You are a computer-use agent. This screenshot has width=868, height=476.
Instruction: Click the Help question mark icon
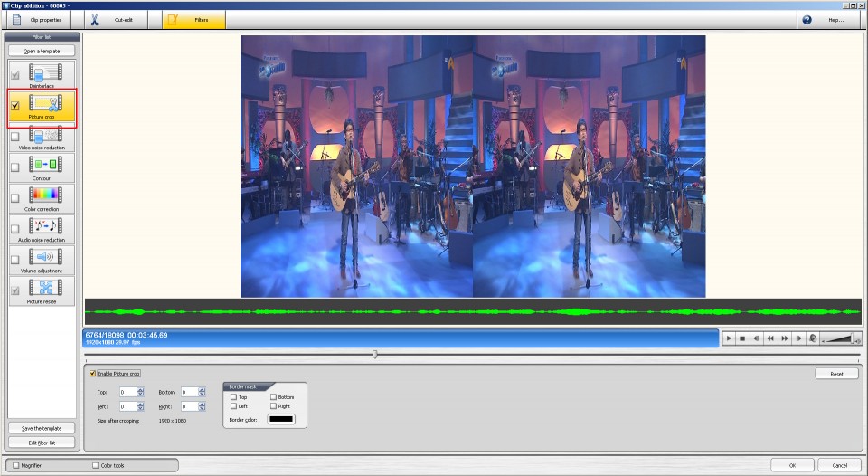pyautogui.click(x=807, y=20)
